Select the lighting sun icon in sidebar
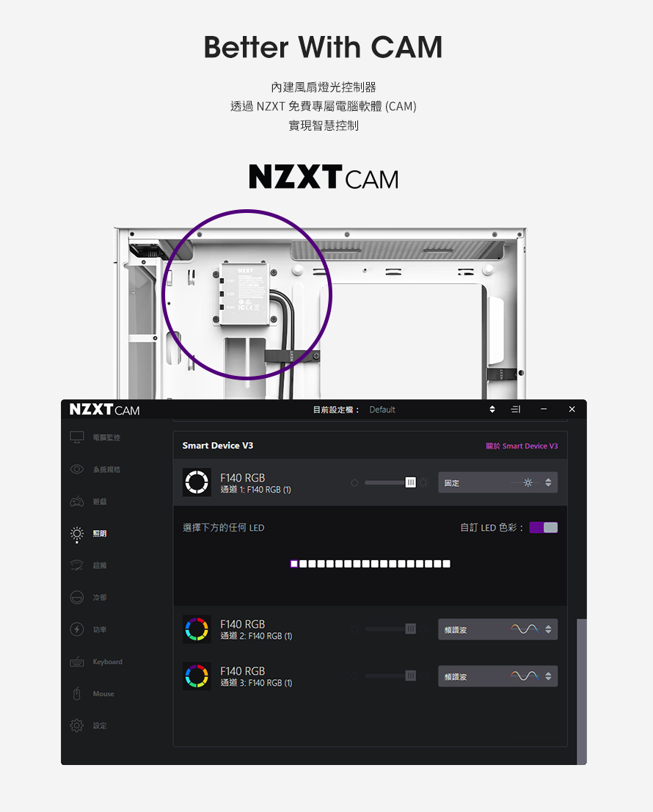 (x=76, y=534)
